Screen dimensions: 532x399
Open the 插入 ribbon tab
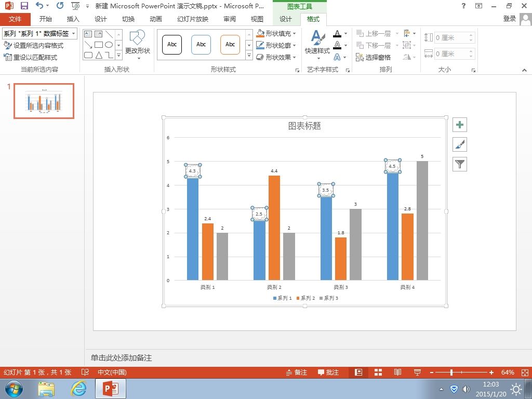(73, 19)
